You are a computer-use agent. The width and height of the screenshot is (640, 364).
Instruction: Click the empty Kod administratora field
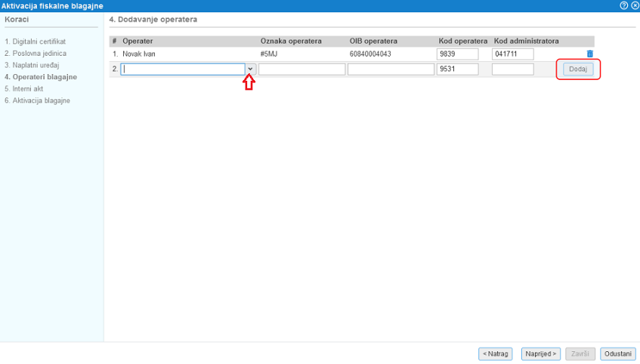click(512, 69)
